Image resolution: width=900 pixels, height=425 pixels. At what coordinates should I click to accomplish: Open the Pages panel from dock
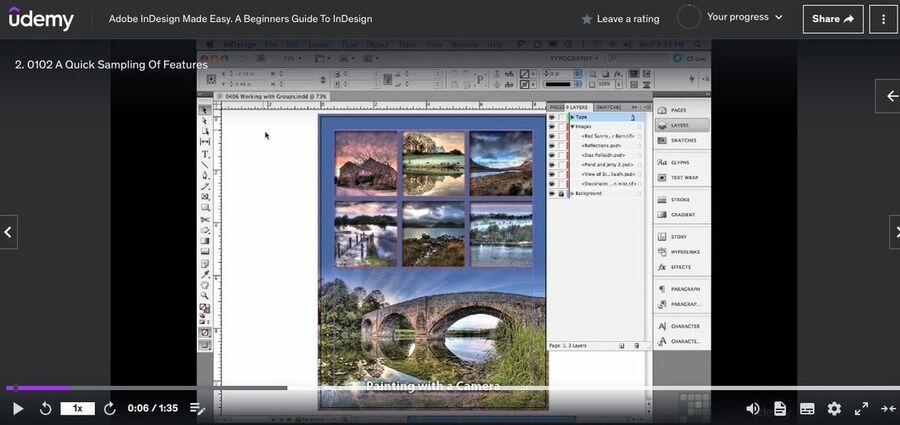681,110
